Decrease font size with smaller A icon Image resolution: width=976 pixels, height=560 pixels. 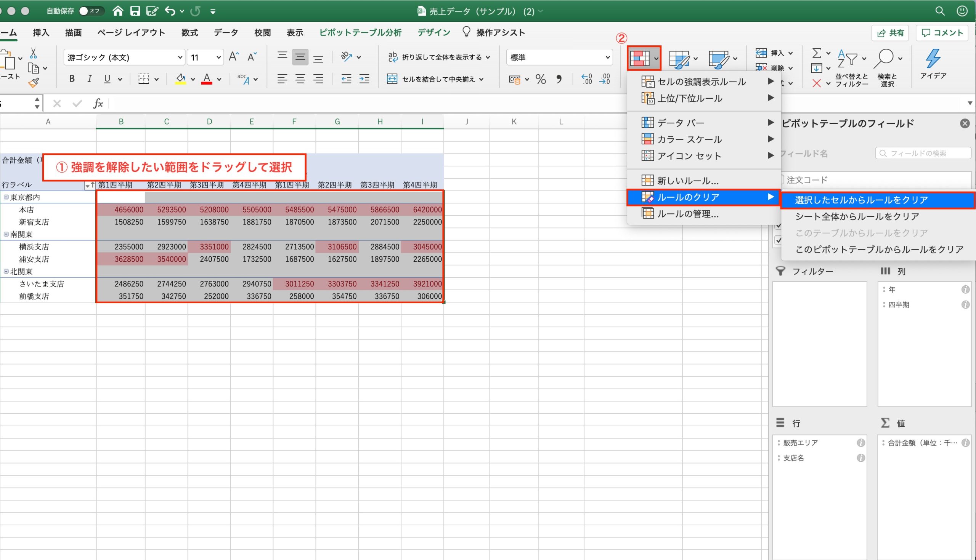tap(252, 57)
